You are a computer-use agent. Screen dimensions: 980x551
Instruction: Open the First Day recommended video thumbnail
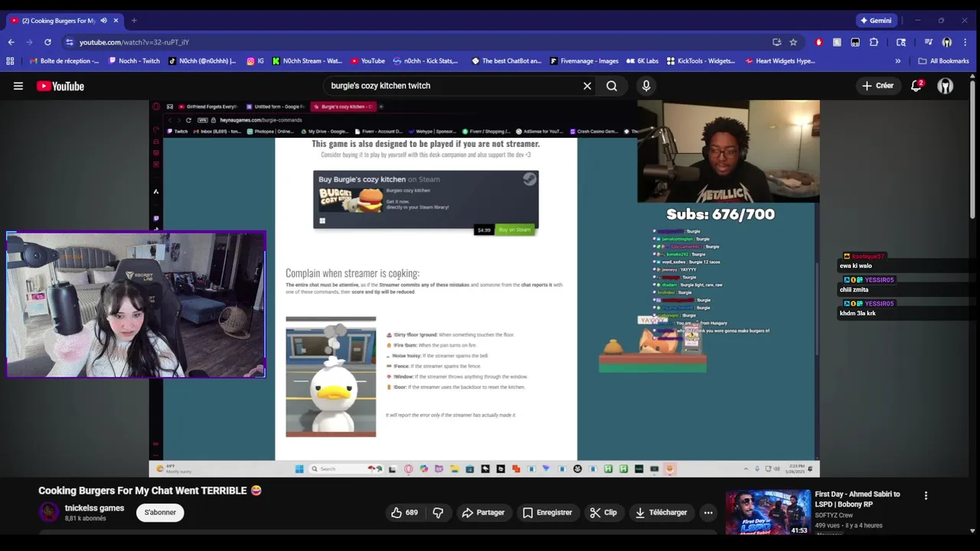[768, 512]
